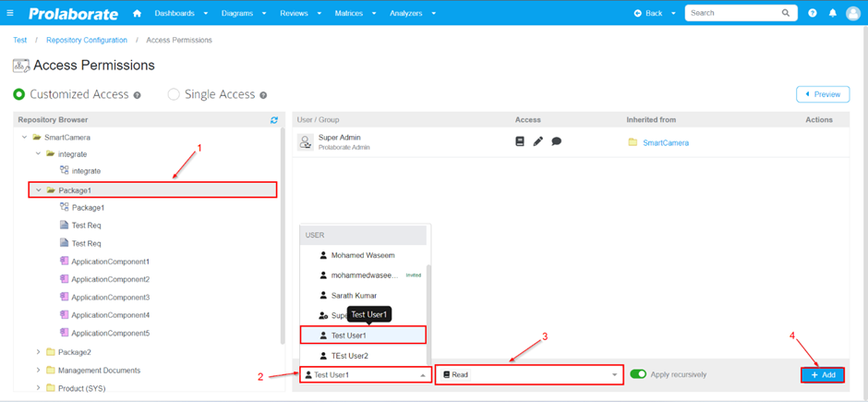Open the user profile avatar

point(853,13)
